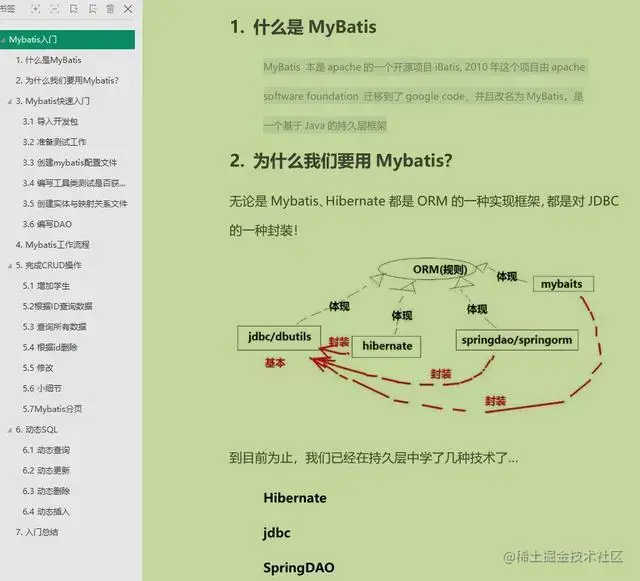Jump to bookmark 5.4 根据id删除
Screen dimensions: 640x581
coord(50,347)
